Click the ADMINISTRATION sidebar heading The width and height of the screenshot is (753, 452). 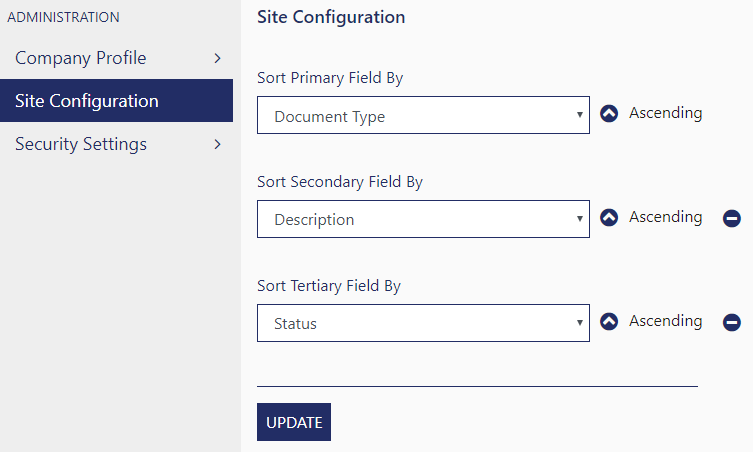[63, 17]
